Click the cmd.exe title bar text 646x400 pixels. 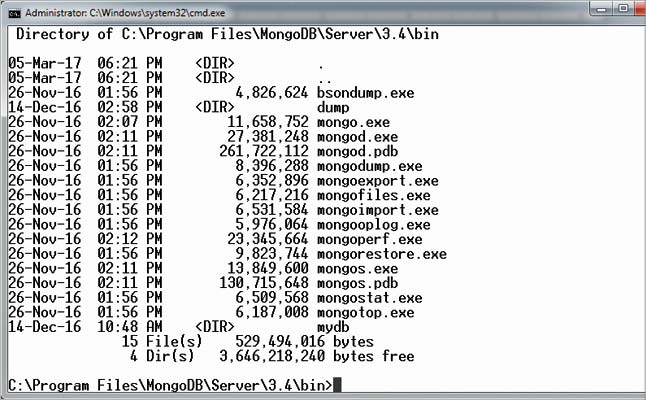[x=125, y=13]
